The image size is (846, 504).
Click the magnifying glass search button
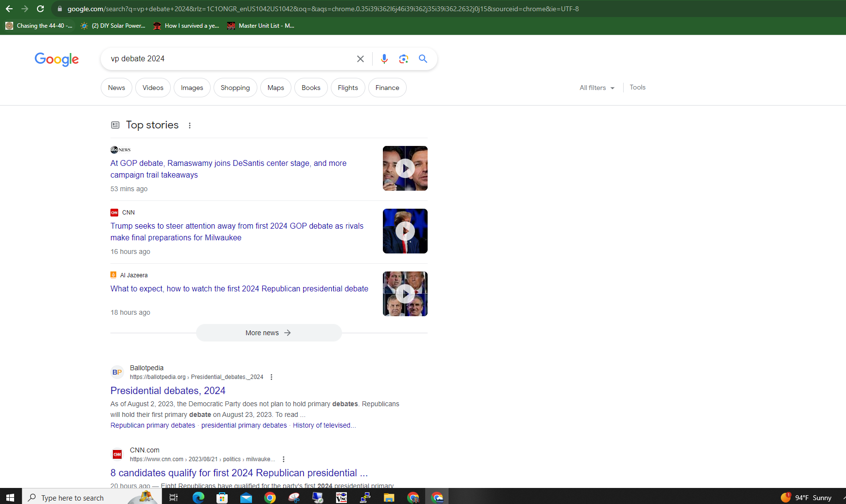tap(423, 59)
